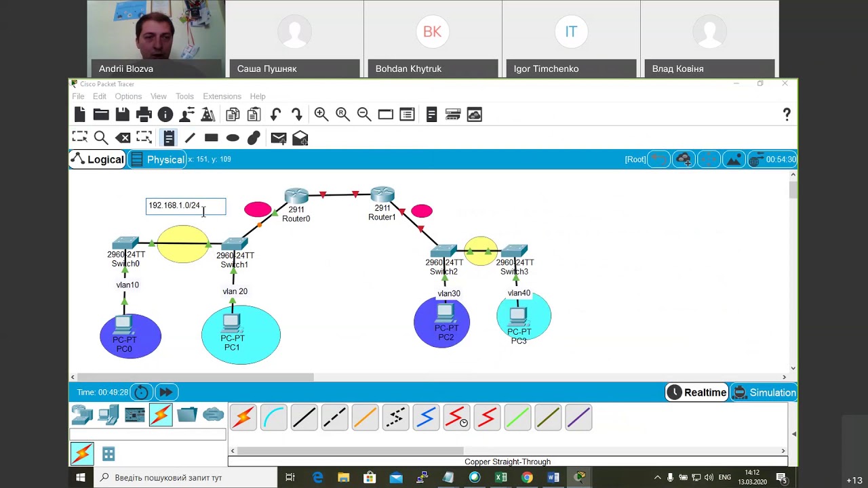Select Connections category lightning icon
This screenshot has width=868, height=488.
coord(161,414)
